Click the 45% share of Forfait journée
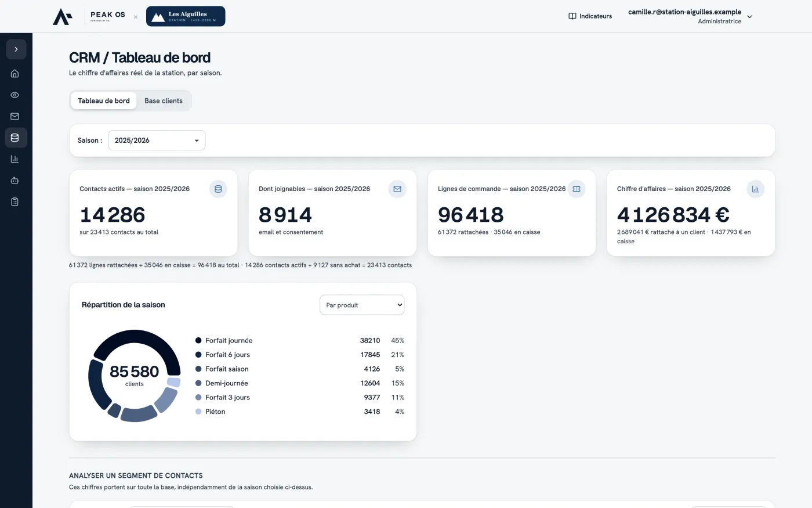The height and width of the screenshot is (508, 812). (x=397, y=341)
